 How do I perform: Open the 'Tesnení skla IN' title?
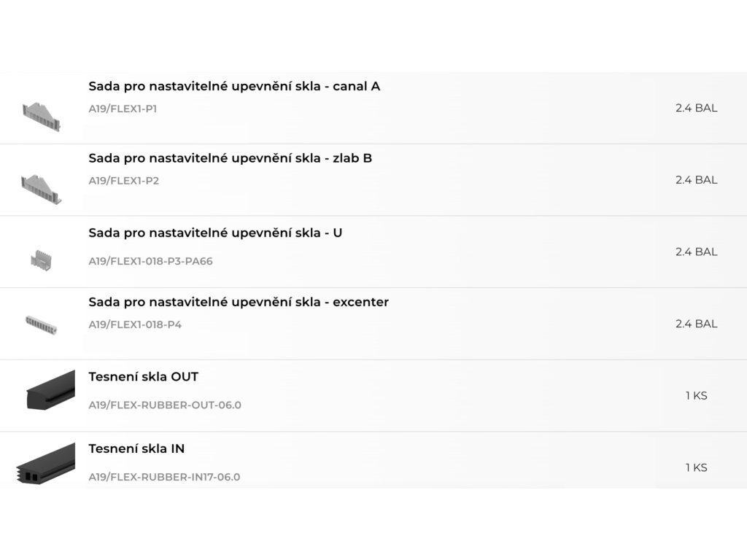pyautogui.click(x=136, y=448)
